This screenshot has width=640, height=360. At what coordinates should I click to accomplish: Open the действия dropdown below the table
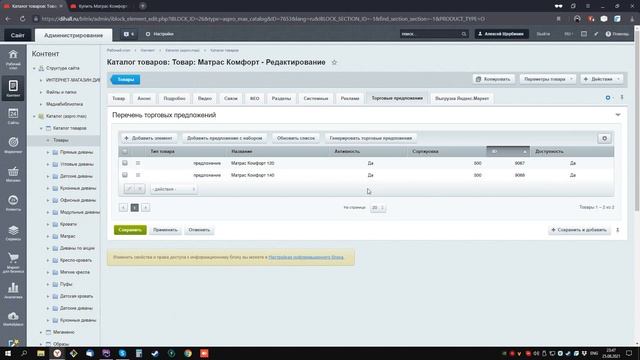(x=173, y=189)
